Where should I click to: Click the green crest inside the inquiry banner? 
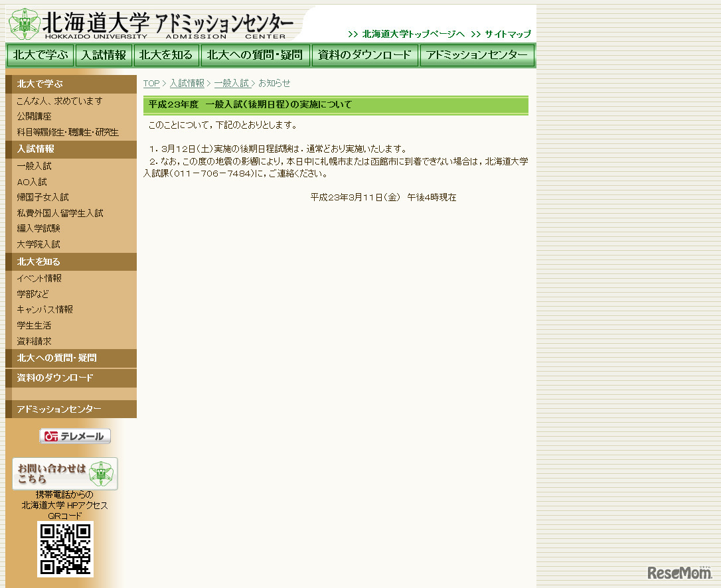(x=100, y=472)
